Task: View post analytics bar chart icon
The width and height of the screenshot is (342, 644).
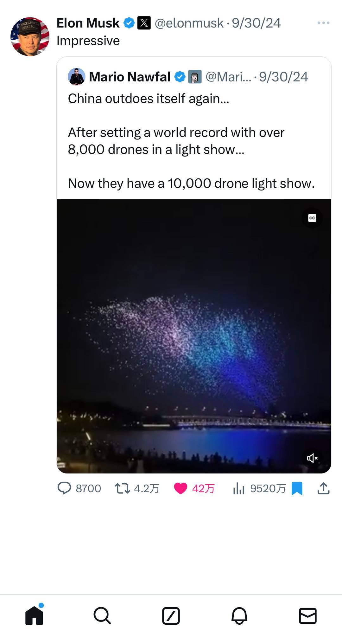Action: 239,488
